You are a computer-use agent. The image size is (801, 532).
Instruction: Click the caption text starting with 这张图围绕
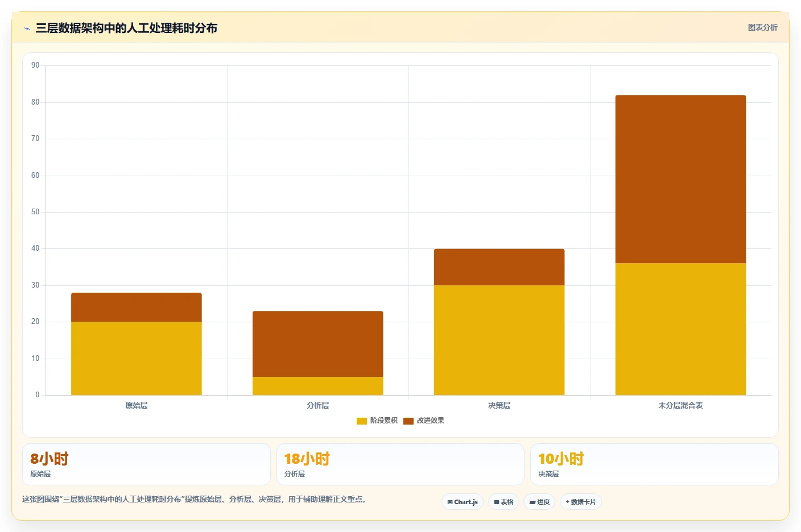[x=196, y=499]
